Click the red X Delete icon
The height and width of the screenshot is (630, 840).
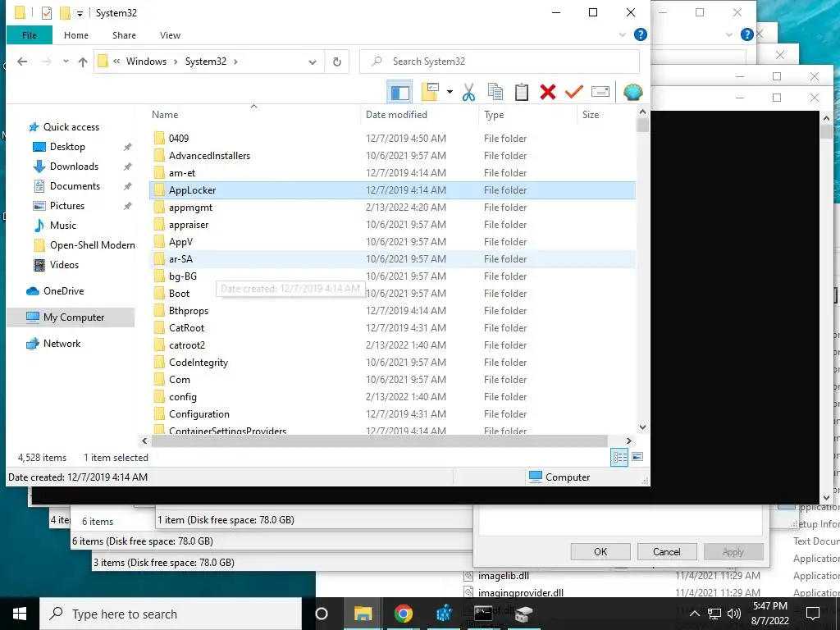[547, 92]
